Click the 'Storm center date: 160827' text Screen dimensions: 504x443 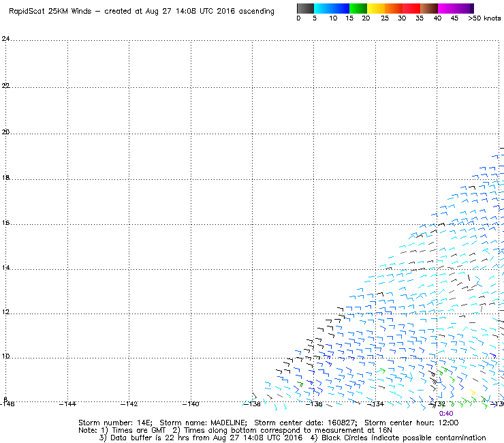306,423
